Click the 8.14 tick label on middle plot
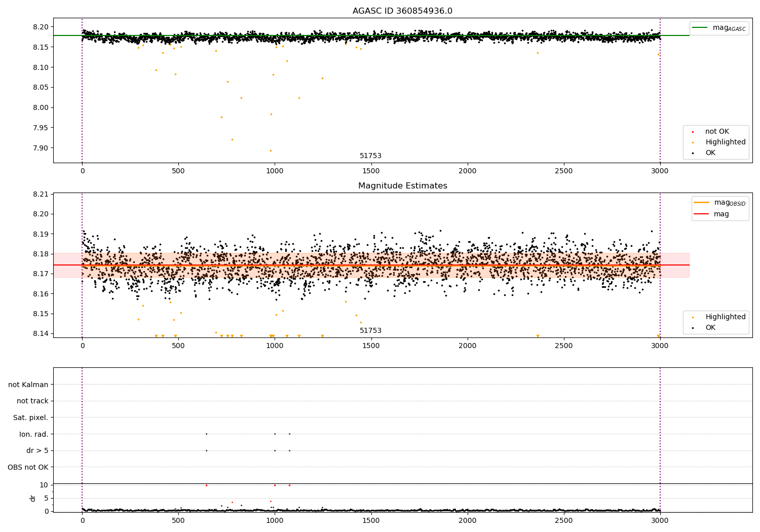 pyautogui.click(x=41, y=334)
